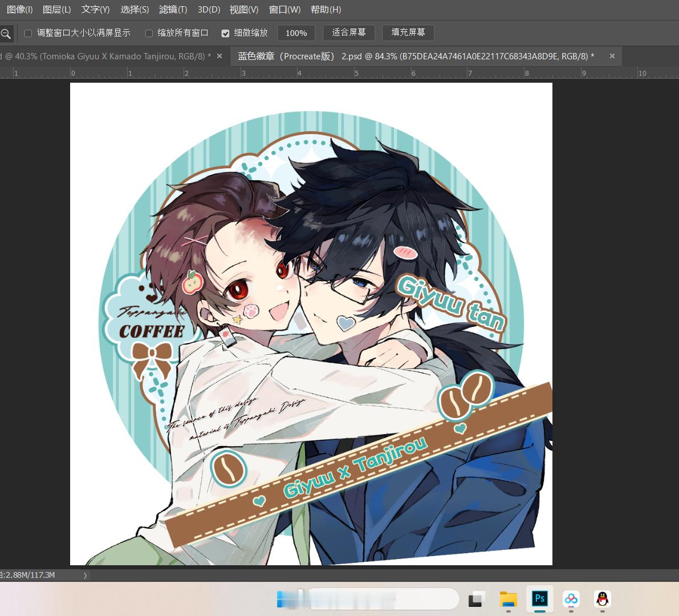Open Task View from the taskbar
679x616 pixels.
(476, 599)
